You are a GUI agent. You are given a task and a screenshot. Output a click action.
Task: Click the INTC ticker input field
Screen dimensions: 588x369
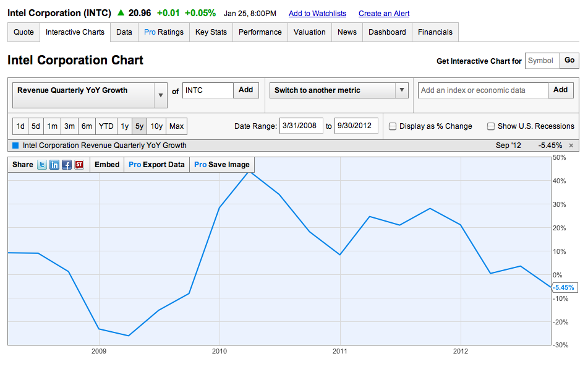208,90
